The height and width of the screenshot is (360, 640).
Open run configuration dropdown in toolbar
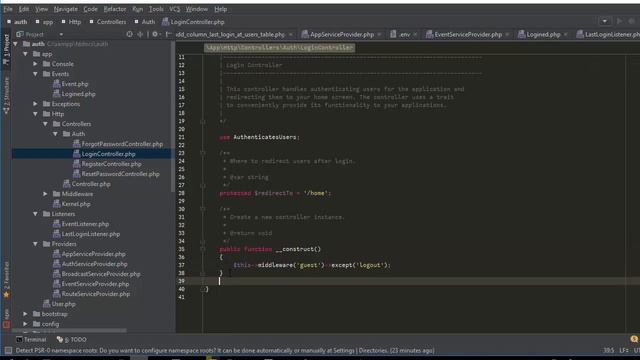(x=604, y=21)
